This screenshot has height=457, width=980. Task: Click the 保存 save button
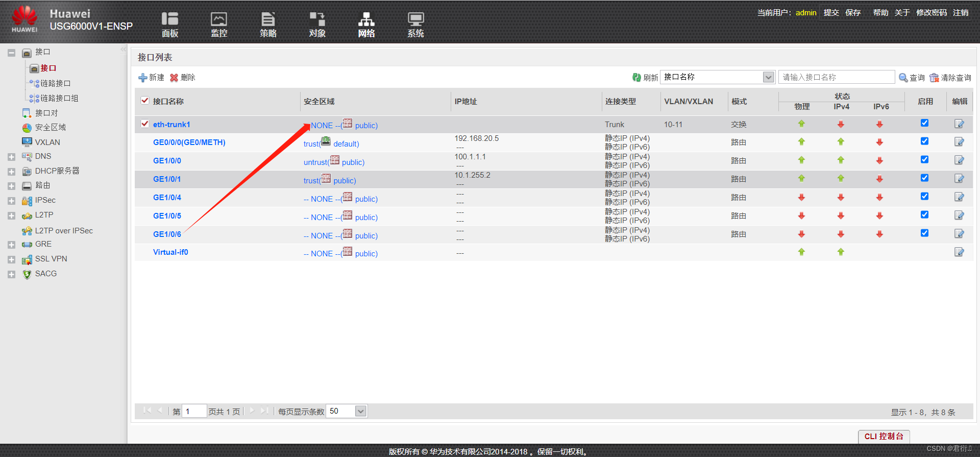tap(853, 12)
